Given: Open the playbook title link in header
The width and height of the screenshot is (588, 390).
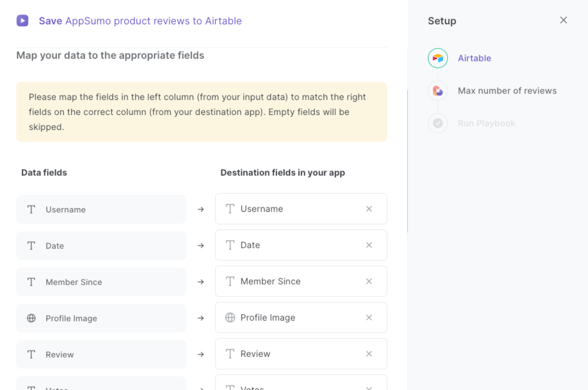Looking at the screenshot, I should point(140,21).
